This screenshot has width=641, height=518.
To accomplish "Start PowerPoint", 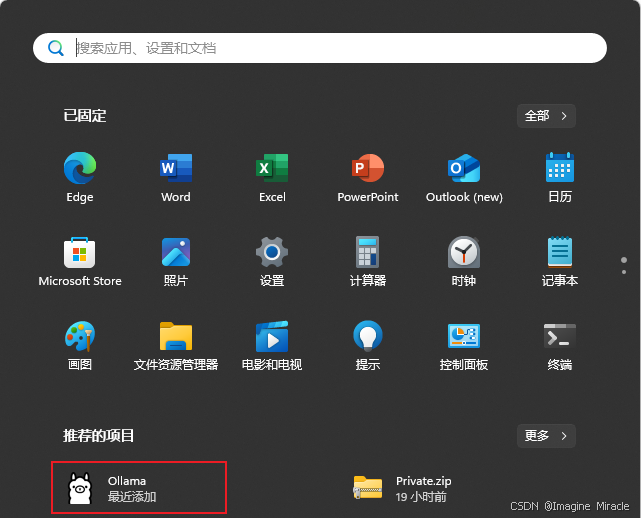I will click(x=368, y=177).
